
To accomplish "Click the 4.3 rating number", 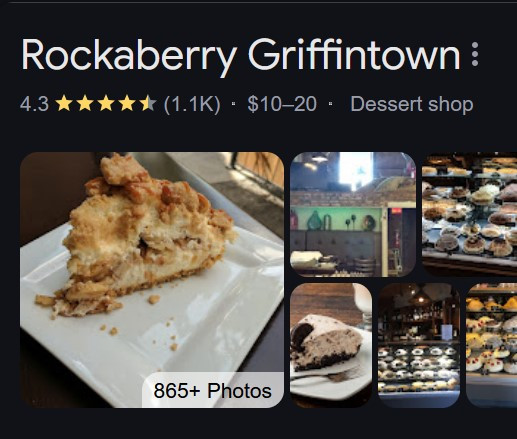I will click(34, 104).
